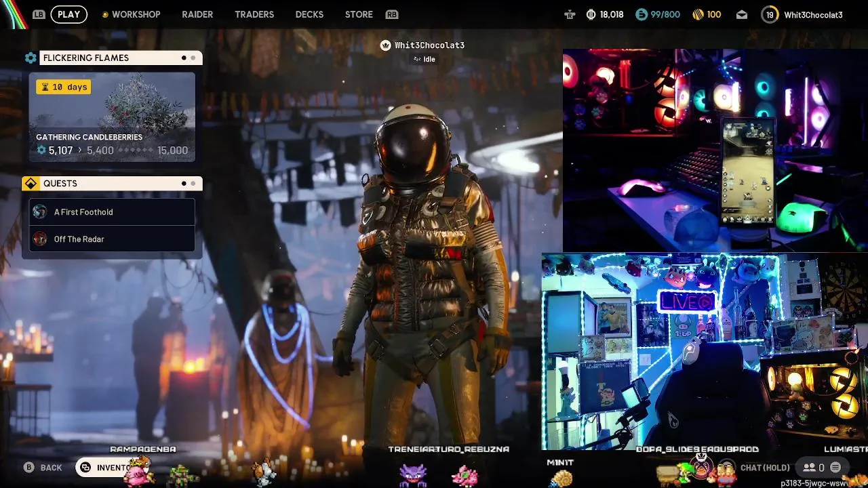
Task: Click the B Back button
Action: (x=43, y=468)
